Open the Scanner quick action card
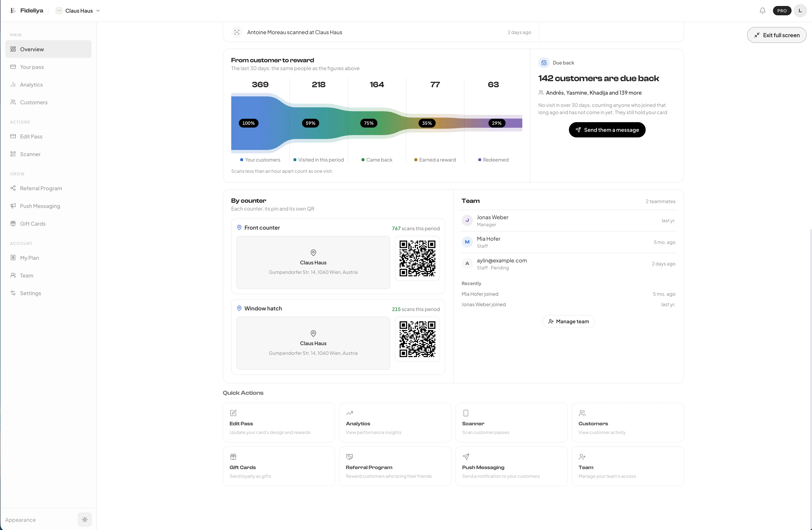 511,423
